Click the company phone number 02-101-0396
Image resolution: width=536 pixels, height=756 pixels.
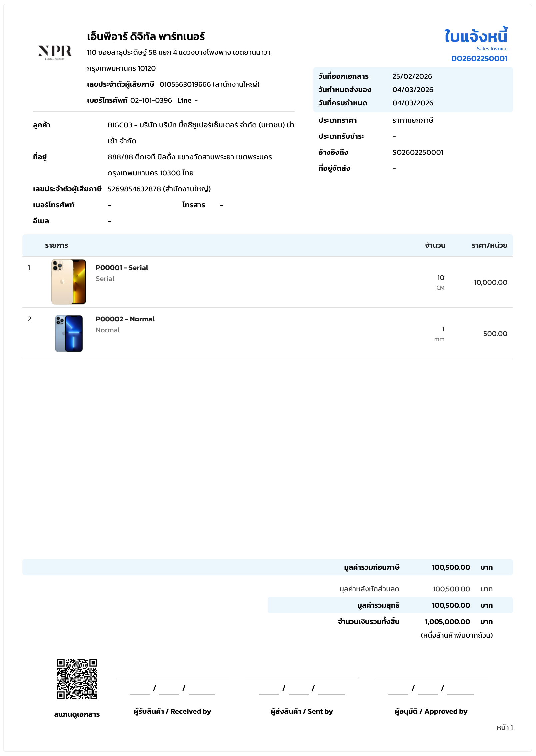click(x=151, y=100)
